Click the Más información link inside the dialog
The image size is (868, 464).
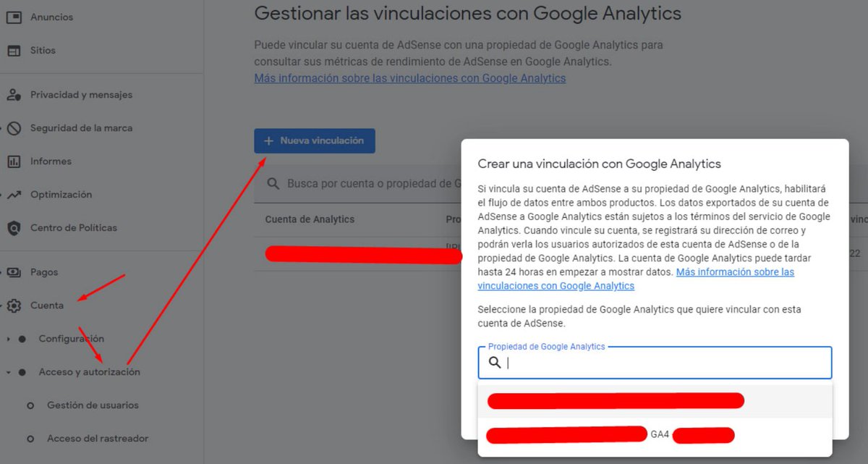735,271
